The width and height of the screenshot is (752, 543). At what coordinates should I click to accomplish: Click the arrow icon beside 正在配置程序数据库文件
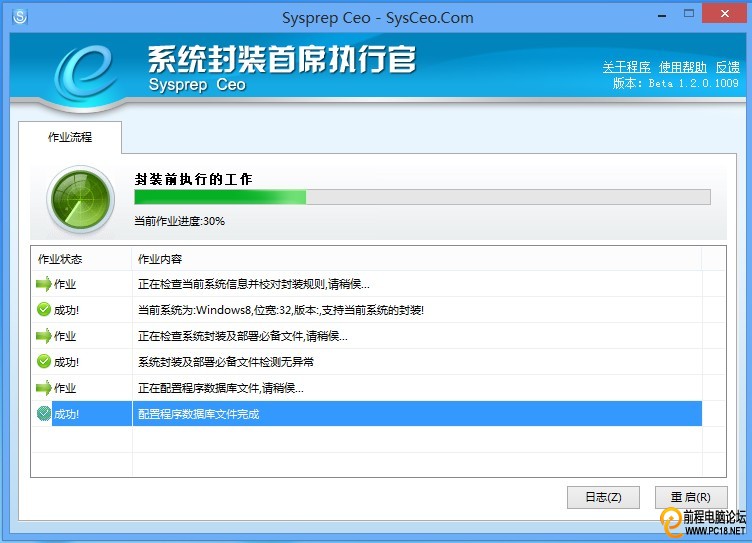[x=43, y=388]
